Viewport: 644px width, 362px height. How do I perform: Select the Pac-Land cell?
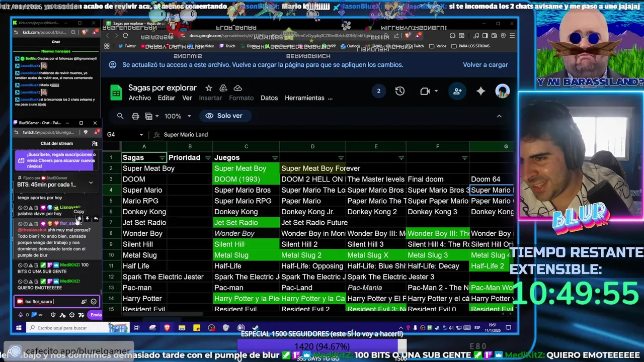click(x=312, y=288)
